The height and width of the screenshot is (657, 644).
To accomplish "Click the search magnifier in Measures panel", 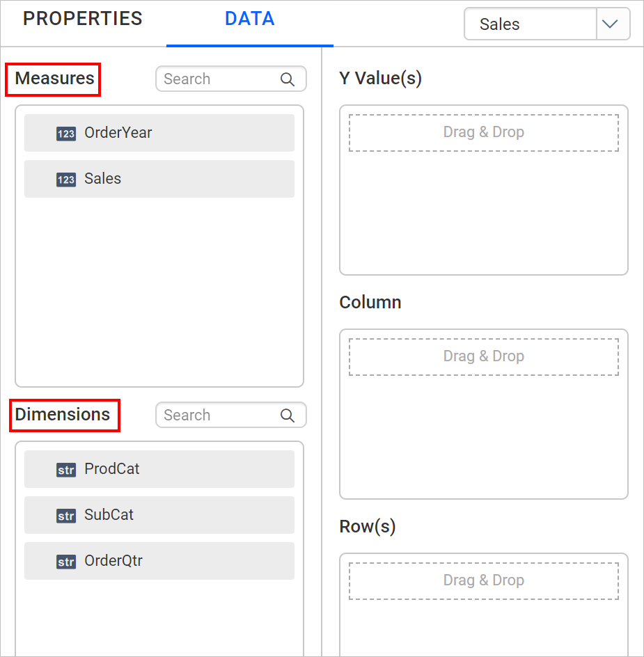I will 287,79.
